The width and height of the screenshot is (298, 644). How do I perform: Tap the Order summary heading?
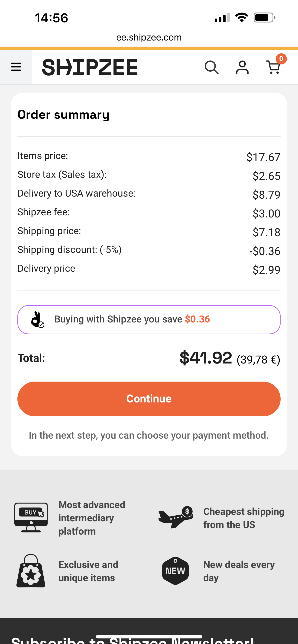pyautogui.click(x=63, y=115)
